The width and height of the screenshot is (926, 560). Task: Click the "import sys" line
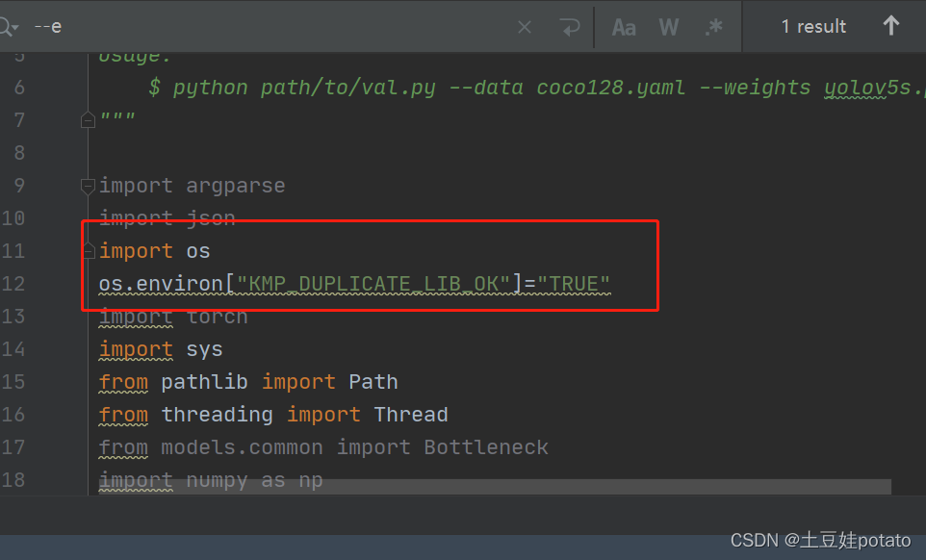161,349
